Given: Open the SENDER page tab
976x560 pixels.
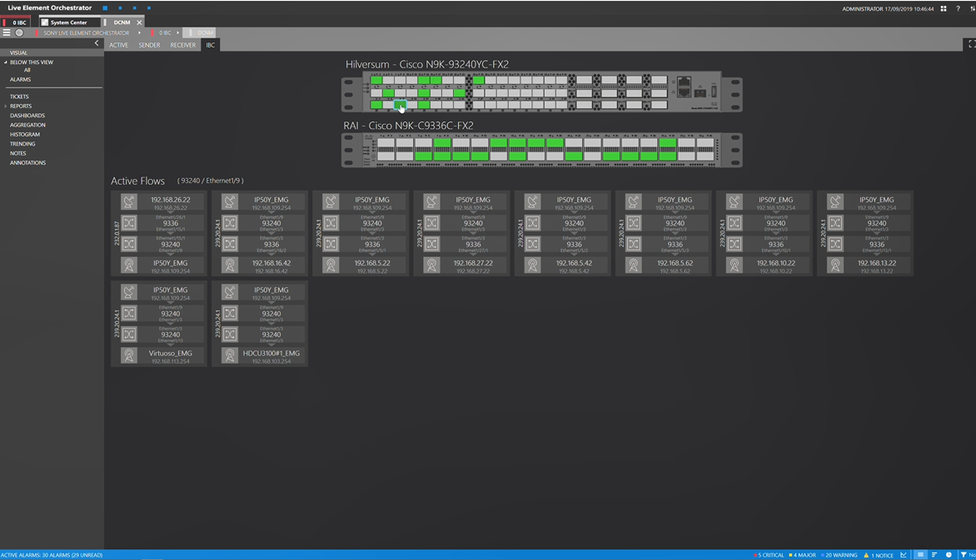Looking at the screenshot, I should coord(149,45).
